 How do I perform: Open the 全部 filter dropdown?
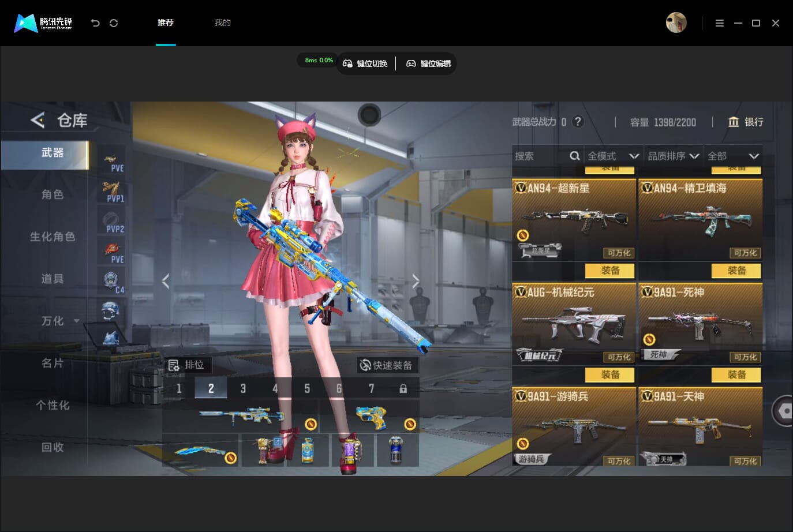pyautogui.click(x=733, y=156)
